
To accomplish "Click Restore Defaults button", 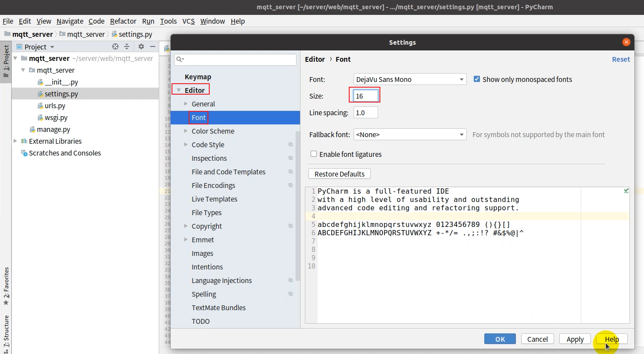I will (x=340, y=174).
